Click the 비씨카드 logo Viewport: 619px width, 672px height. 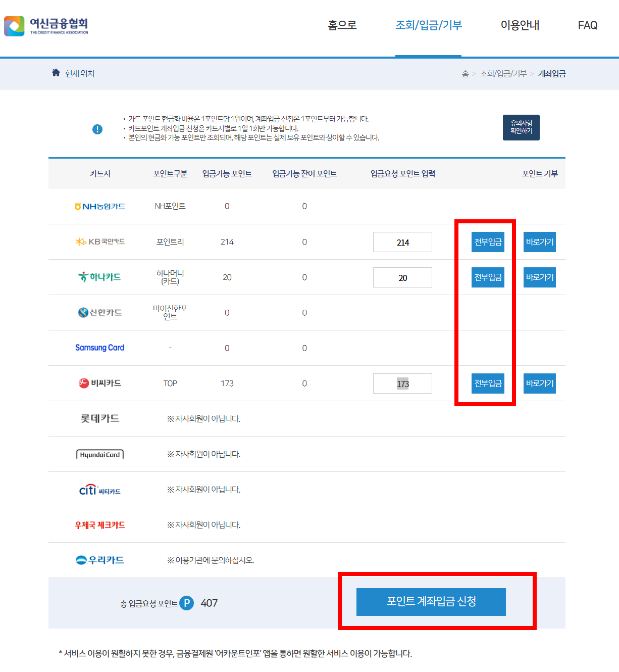pos(100,383)
